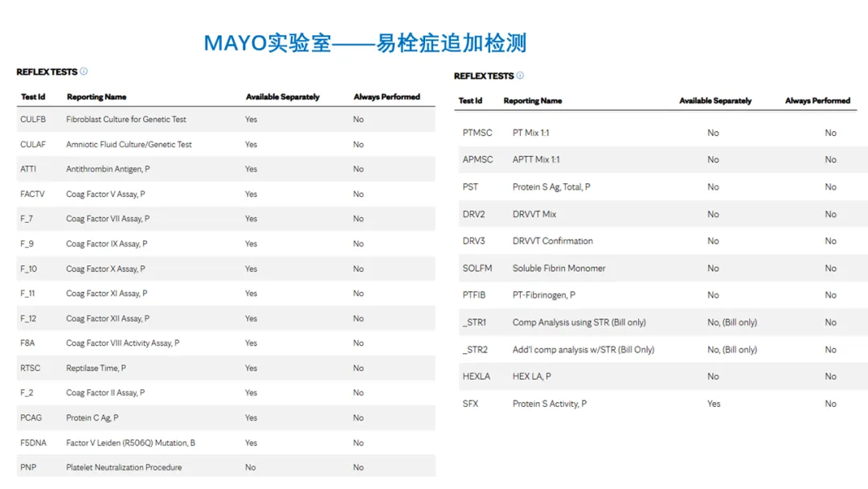Image resolution: width=868 pixels, height=489 pixels.
Task: Click test ID APMSC
Action: tap(477, 159)
